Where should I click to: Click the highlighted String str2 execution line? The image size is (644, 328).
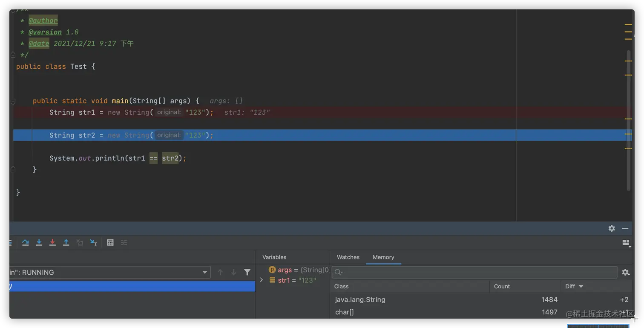[322, 135]
